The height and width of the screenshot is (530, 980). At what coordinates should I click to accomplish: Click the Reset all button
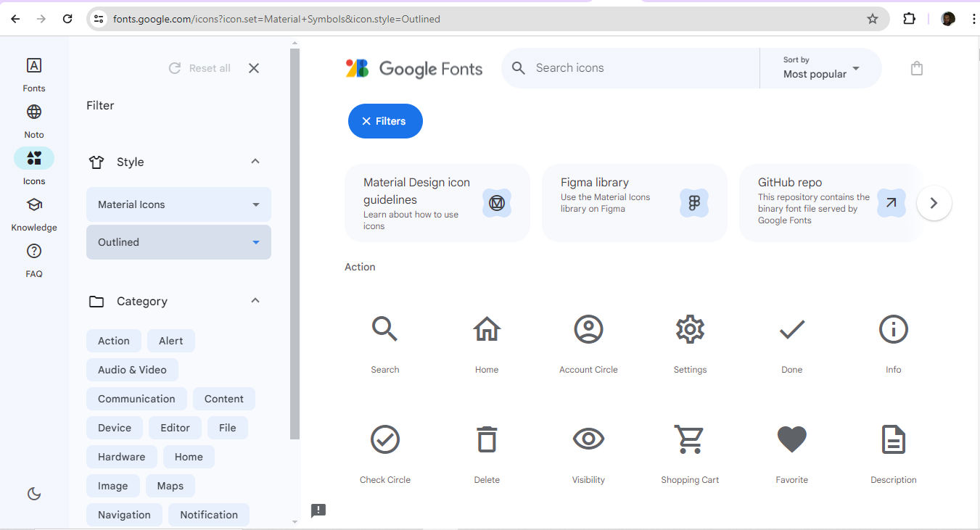coord(199,67)
